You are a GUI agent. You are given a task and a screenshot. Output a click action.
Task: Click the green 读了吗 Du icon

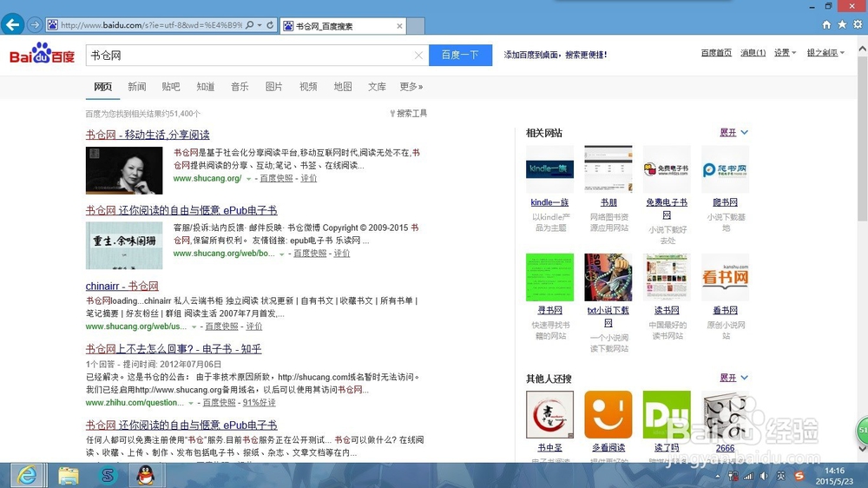pos(667,414)
